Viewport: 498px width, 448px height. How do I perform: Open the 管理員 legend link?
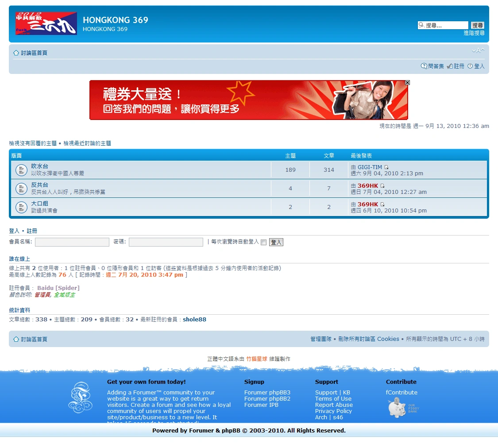pos(42,295)
